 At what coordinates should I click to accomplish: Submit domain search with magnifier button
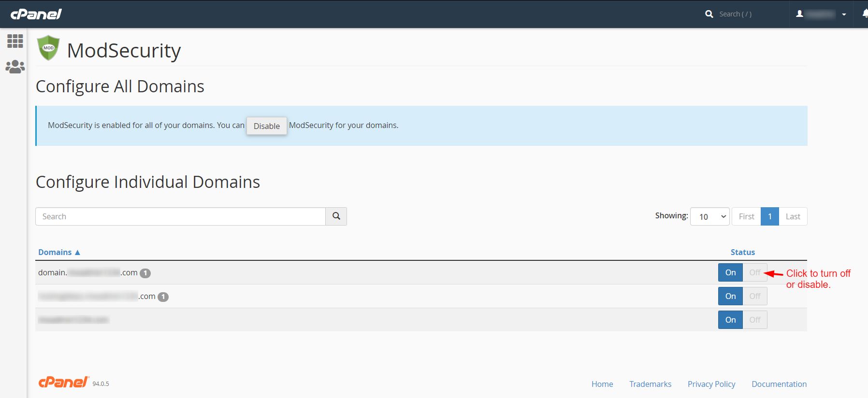[336, 216]
